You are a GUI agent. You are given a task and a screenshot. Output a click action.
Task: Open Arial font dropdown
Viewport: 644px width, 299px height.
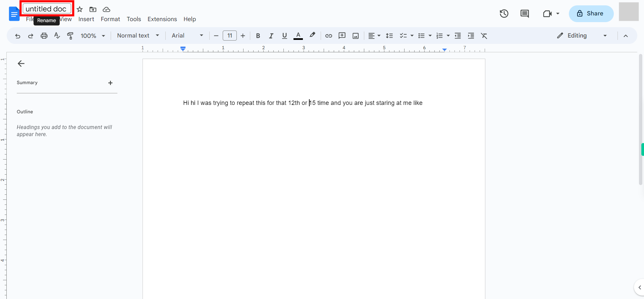[187, 36]
